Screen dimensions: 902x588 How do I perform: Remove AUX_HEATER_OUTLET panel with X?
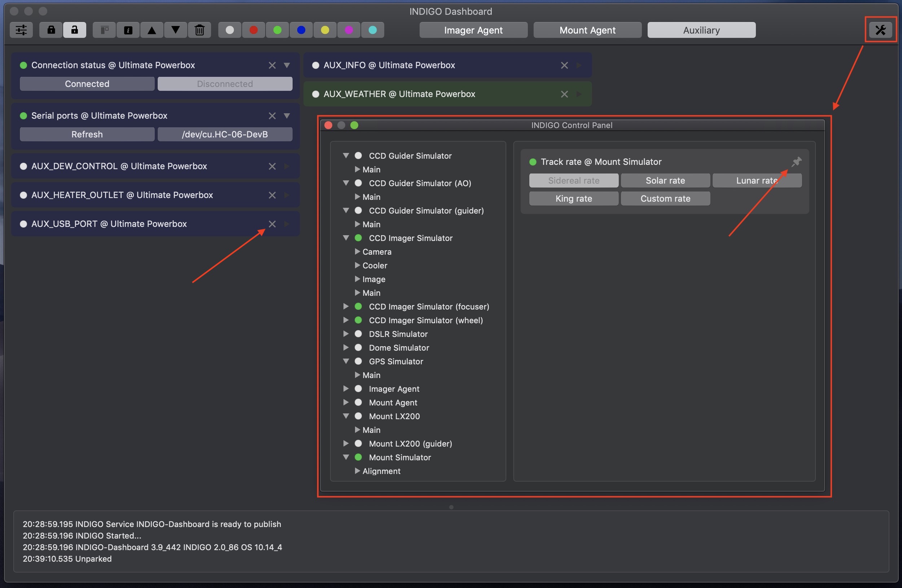tap(272, 195)
